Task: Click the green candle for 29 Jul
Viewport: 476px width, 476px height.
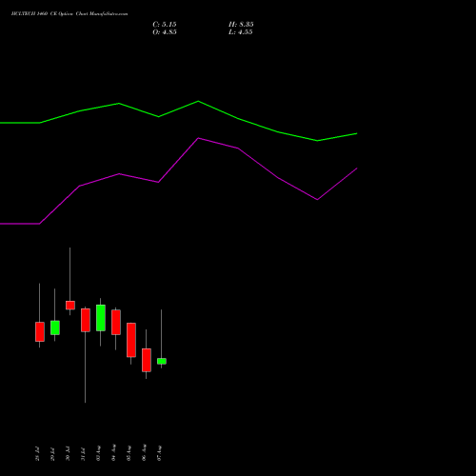Action: pyautogui.click(x=55, y=327)
